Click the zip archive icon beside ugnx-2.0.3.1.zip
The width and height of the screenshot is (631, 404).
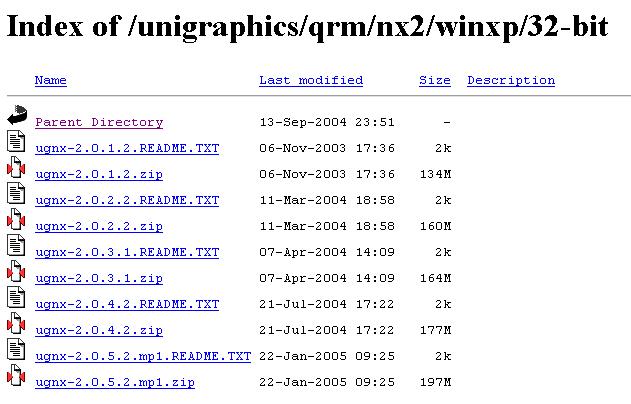pos(16,271)
